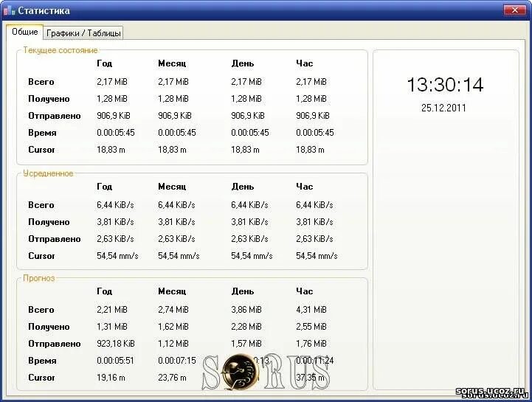Click Месяц header in Текущее состояние

click(x=172, y=63)
